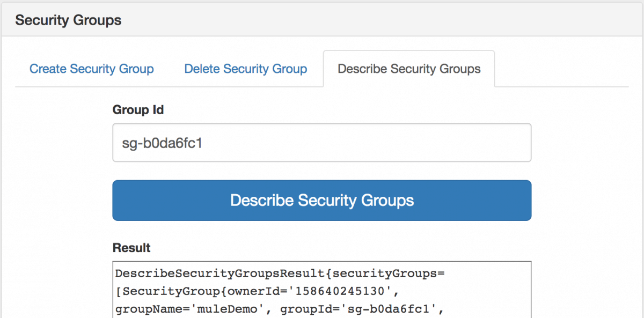Select the Describe Security Groups tab

(409, 69)
